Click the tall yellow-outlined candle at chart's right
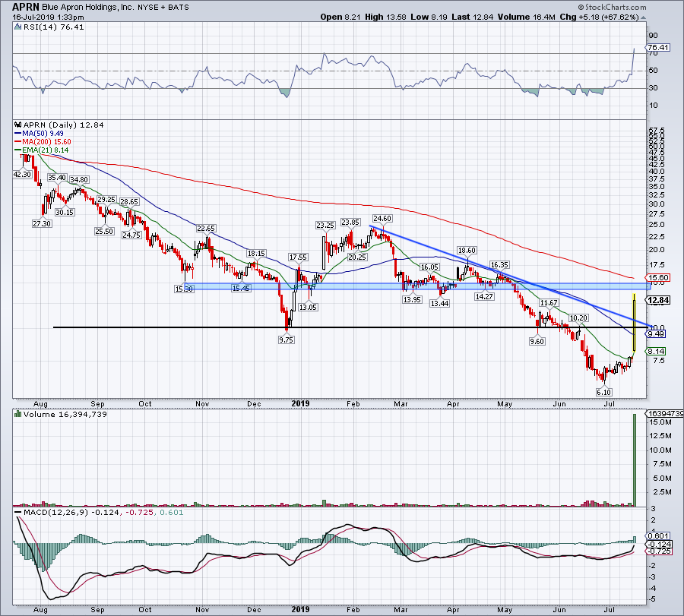Screen dimensions: 684x616 click(x=634, y=323)
